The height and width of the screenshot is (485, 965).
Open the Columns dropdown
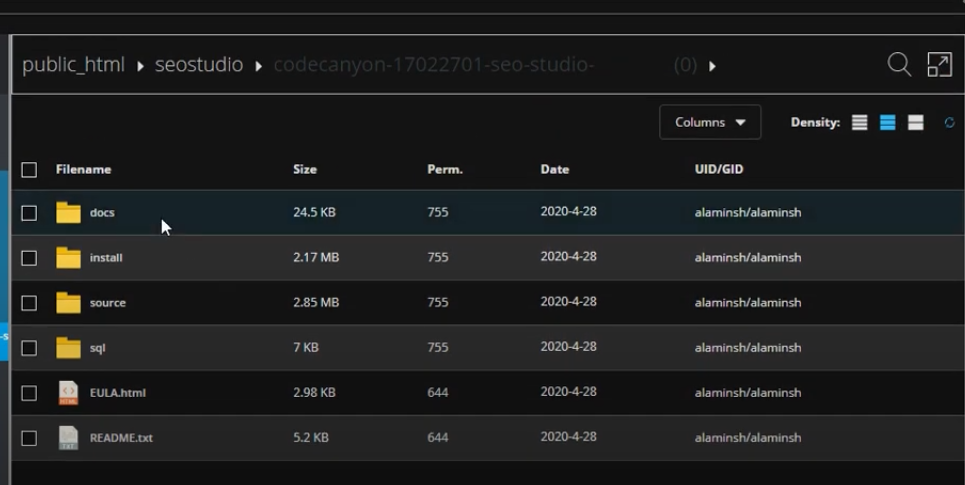(x=710, y=123)
